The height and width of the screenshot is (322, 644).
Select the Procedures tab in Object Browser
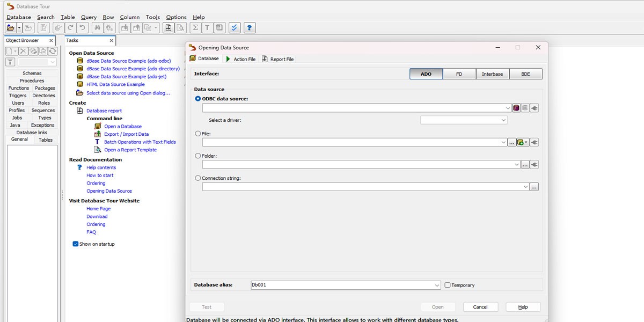pos(32,80)
